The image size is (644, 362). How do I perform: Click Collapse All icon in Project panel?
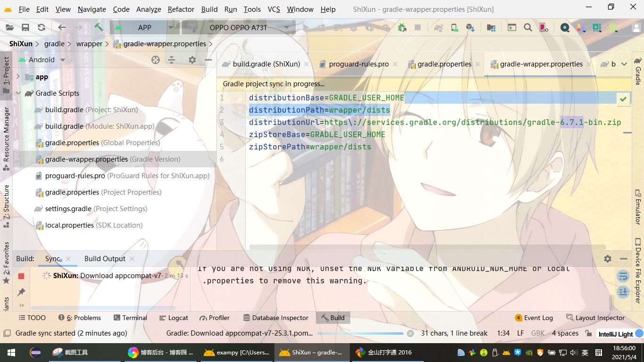pos(172,60)
